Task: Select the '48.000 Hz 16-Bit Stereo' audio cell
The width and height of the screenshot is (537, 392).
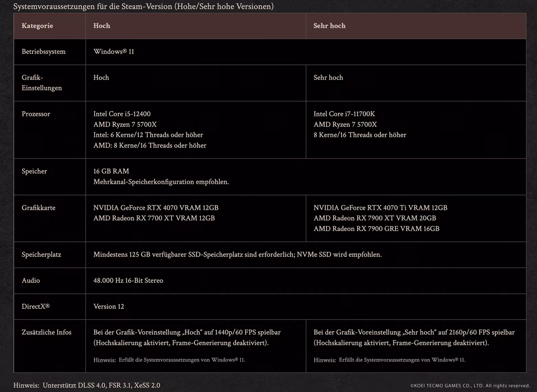Action: click(128, 281)
